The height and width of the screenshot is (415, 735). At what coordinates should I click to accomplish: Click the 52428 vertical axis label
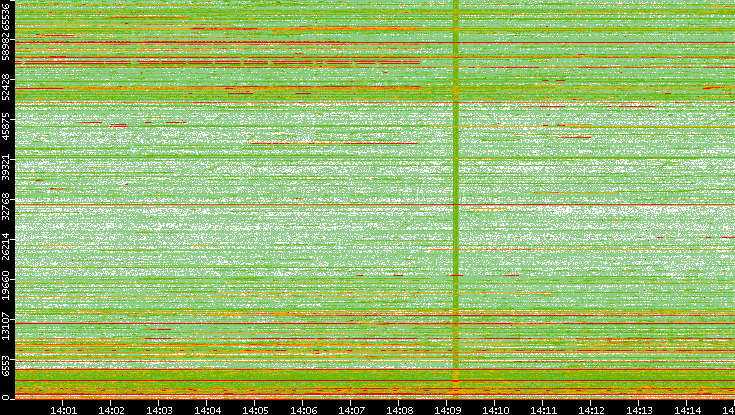5,86
